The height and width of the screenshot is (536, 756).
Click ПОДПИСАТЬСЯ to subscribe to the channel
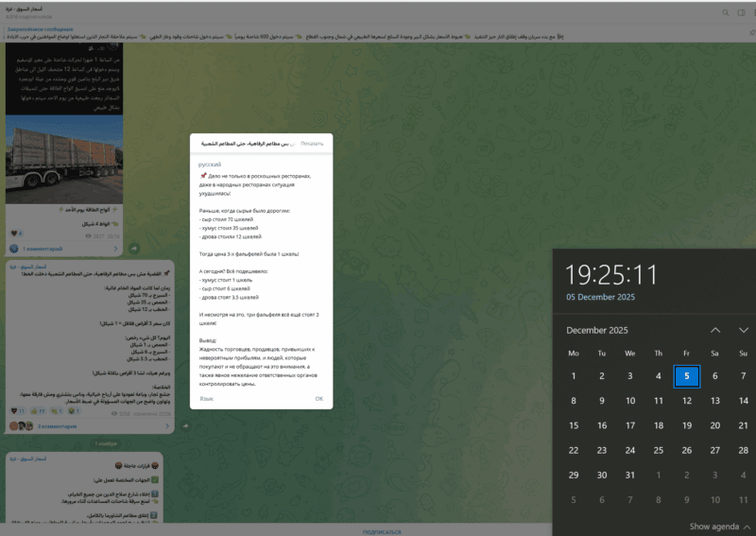point(376,531)
